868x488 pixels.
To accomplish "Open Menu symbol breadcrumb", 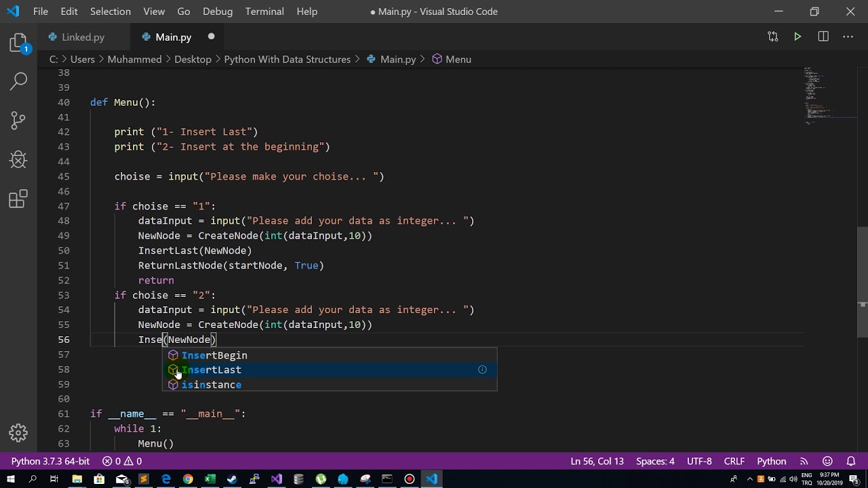I will (452, 59).
